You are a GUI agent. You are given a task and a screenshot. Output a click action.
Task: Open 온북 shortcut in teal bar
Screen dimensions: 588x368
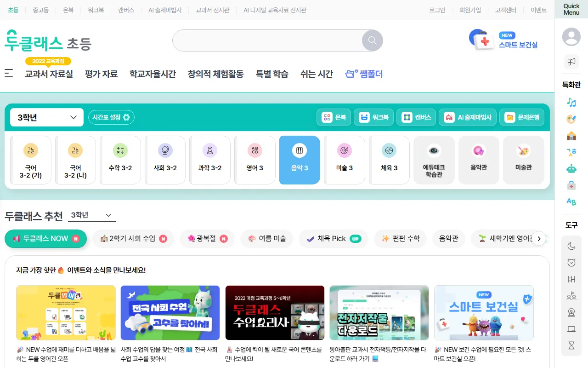(334, 117)
